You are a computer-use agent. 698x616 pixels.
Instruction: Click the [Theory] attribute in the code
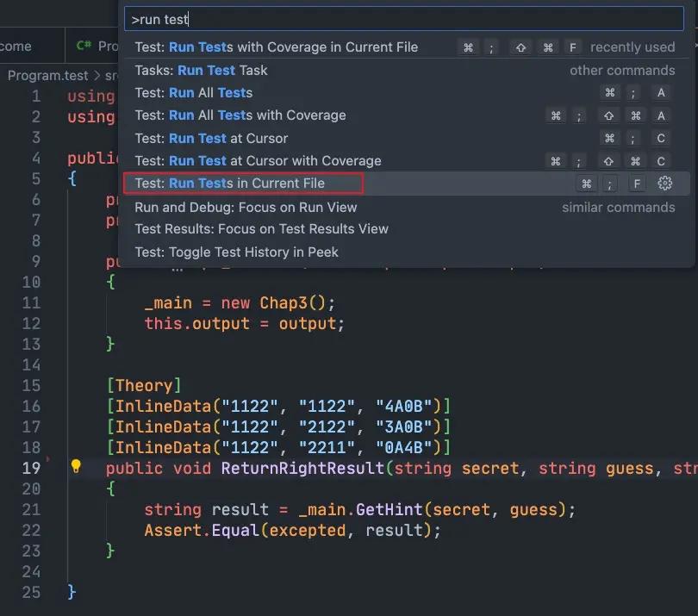(x=145, y=385)
